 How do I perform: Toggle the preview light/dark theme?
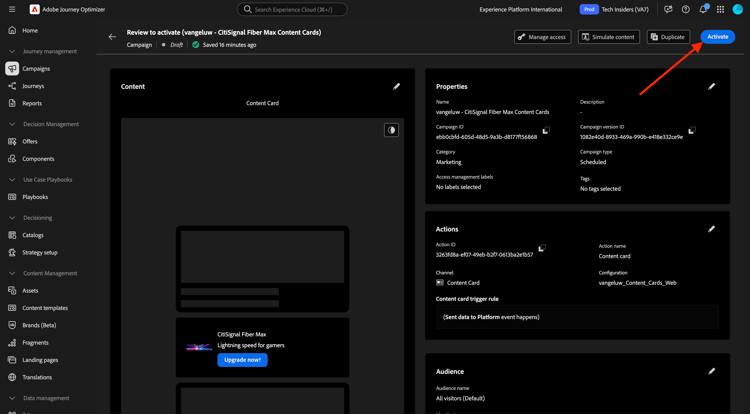(x=391, y=130)
